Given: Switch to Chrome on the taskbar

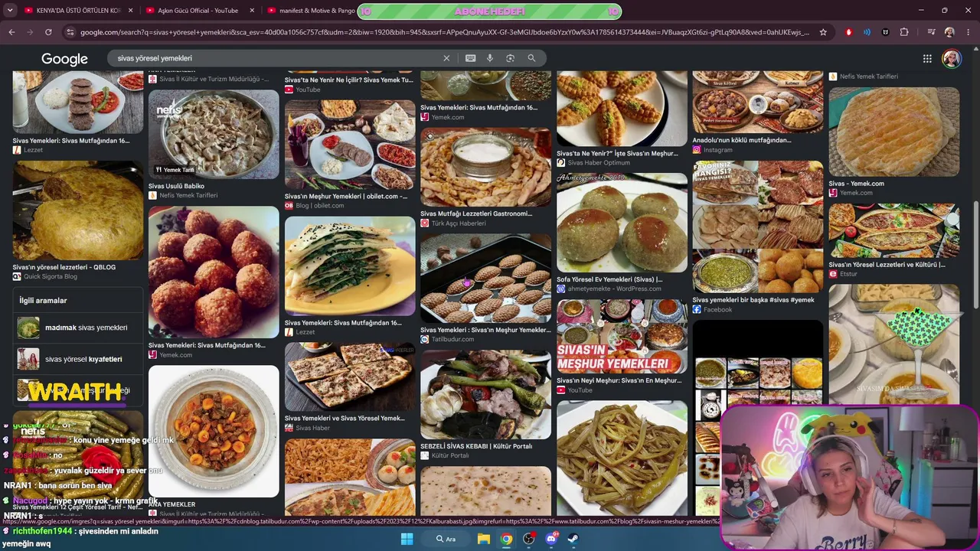Looking at the screenshot, I should click(506, 539).
